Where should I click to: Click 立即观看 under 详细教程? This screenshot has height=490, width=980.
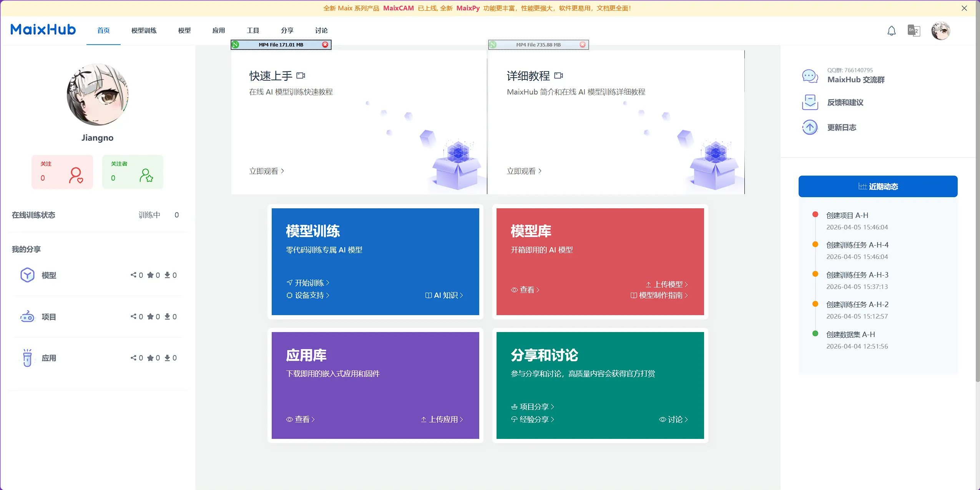coord(524,171)
